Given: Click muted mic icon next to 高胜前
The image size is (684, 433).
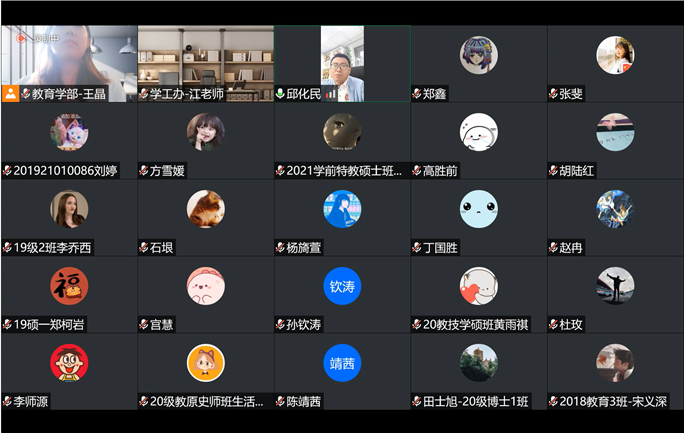Looking at the screenshot, I should click(417, 170).
